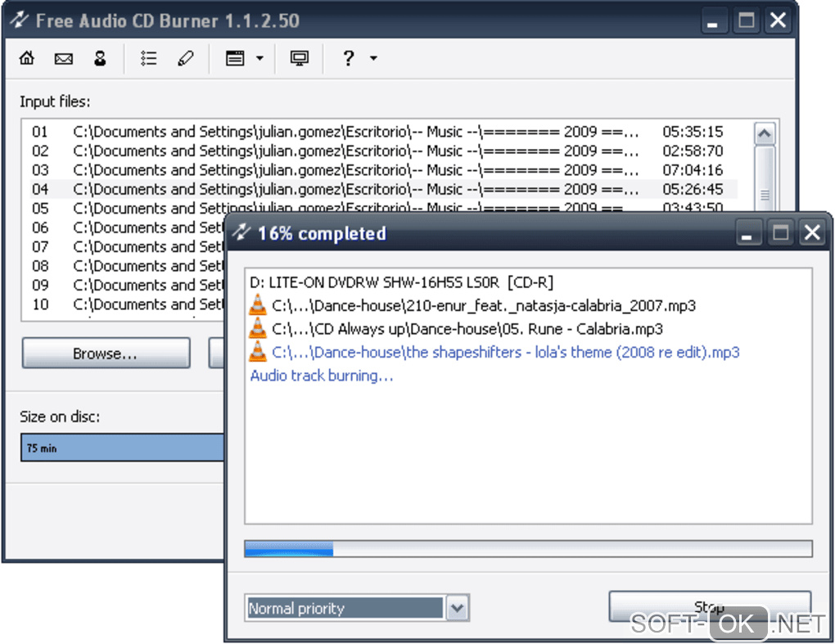Select input file row 09
835x644 pixels.
[127, 285]
